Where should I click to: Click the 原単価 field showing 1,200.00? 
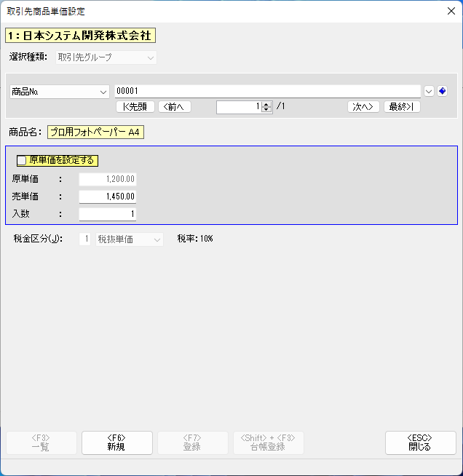click(108, 179)
